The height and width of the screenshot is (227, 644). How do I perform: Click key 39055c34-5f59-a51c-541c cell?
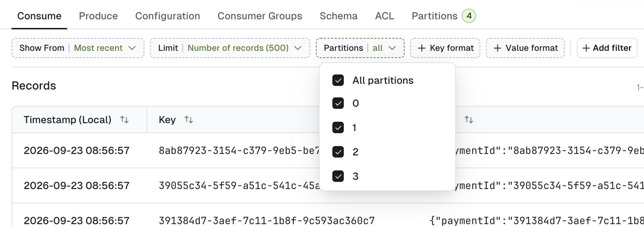click(239, 185)
